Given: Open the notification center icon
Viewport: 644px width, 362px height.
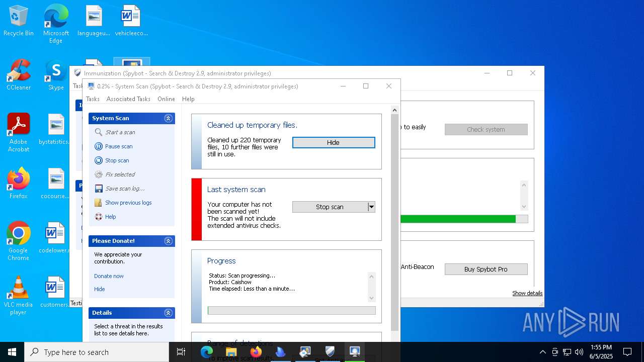Looking at the screenshot, I should (627, 352).
